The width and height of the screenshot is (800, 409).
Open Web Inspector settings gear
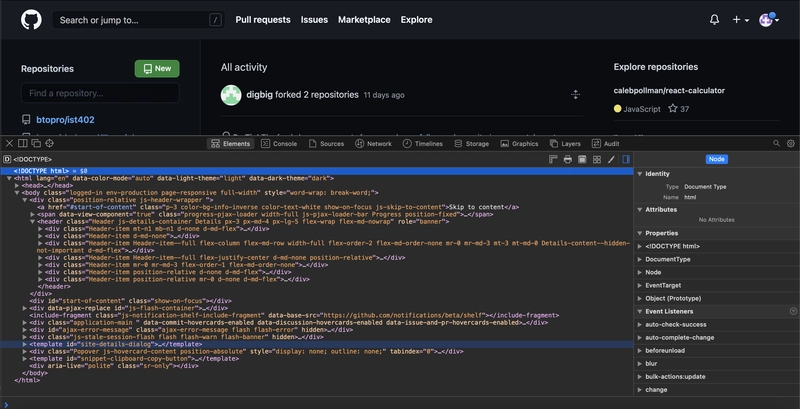pyautogui.click(x=791, y=143)
